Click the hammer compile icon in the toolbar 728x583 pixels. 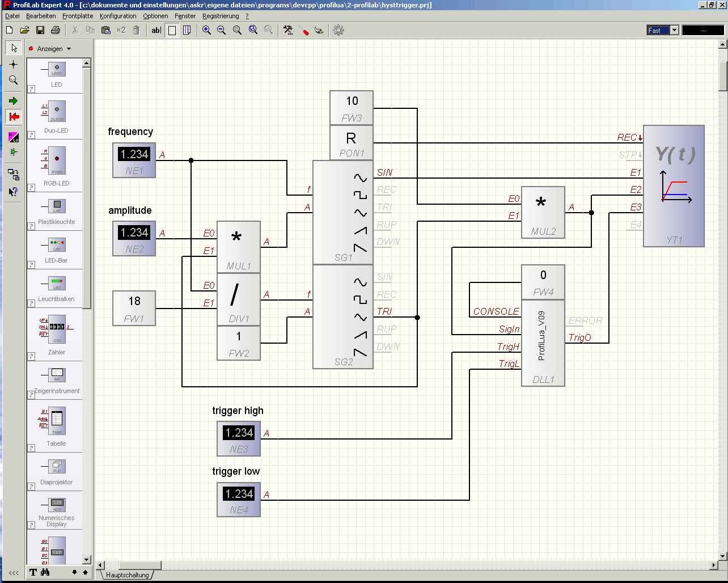point(287,29)
